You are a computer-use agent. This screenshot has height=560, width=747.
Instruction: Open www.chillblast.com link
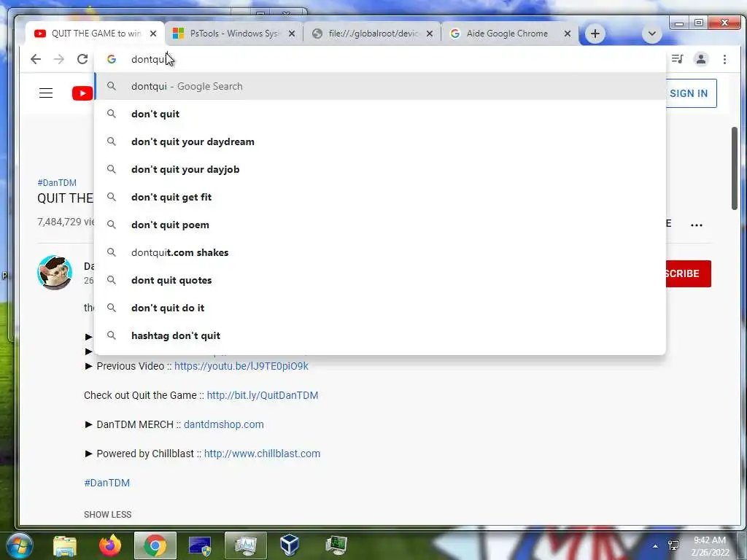(262, 454)
